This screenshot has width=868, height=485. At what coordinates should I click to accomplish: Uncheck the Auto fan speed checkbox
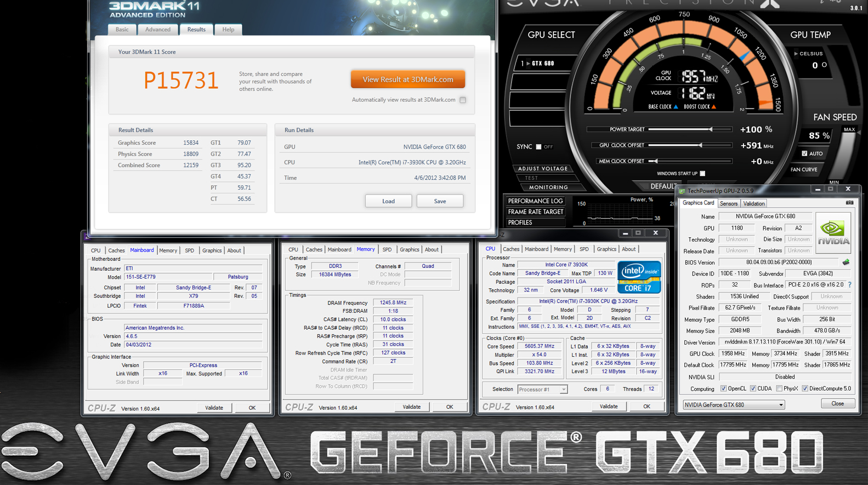coord(804,153)
